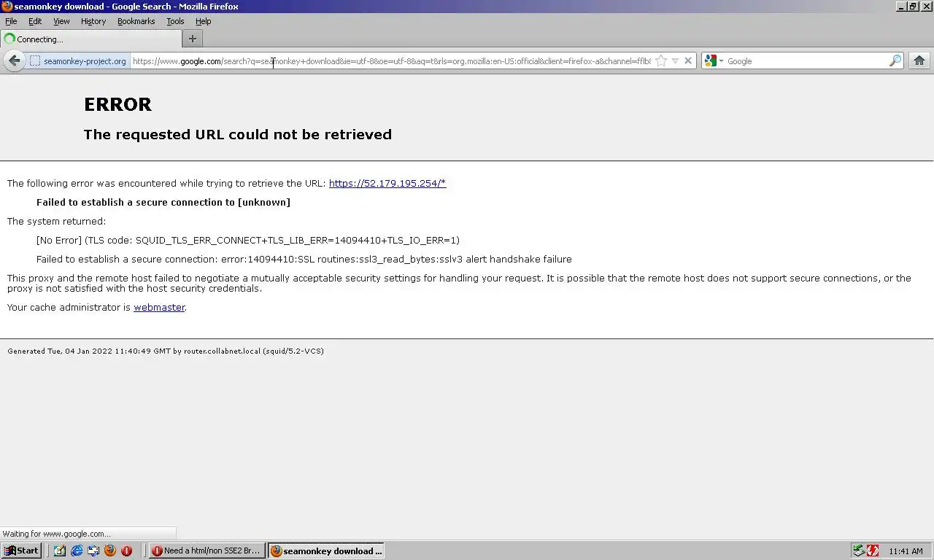Open the History menu

click(93, 21)
